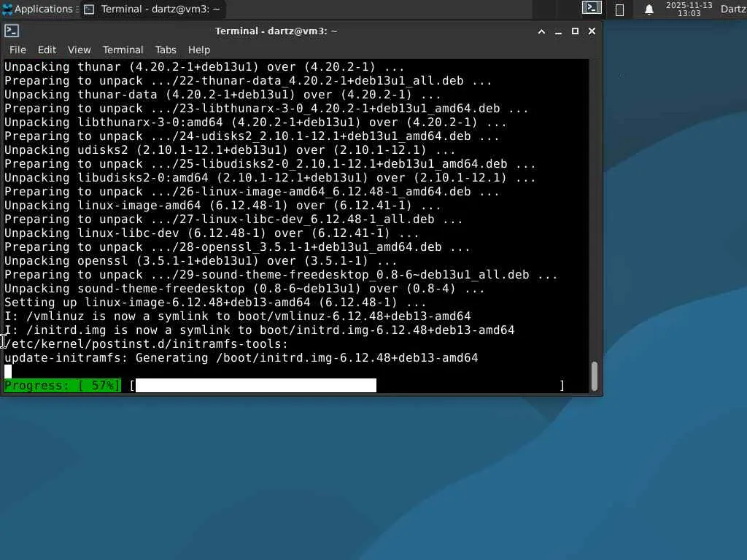Click the keep-above arrow in the title bar

click(541, 31)
